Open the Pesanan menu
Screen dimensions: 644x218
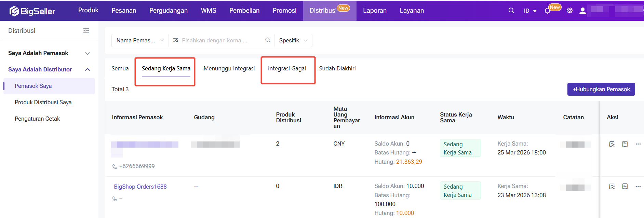(x=124, y=11)
